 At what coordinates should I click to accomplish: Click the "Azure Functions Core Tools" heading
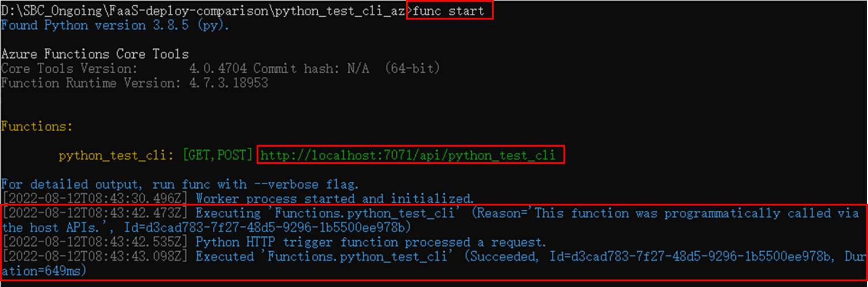point(95,54)
